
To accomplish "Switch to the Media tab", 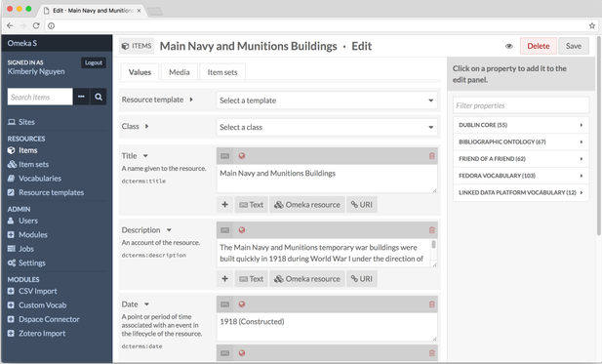I will [180, 72].
